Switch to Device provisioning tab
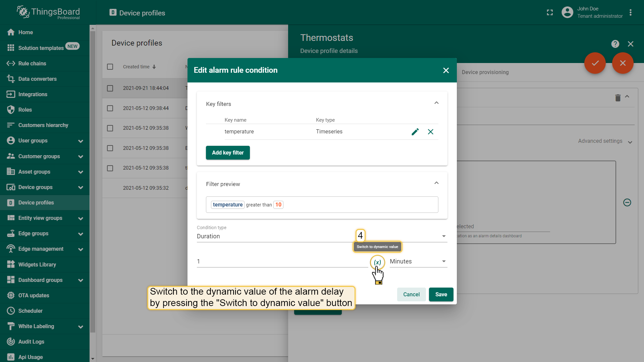 485,72
